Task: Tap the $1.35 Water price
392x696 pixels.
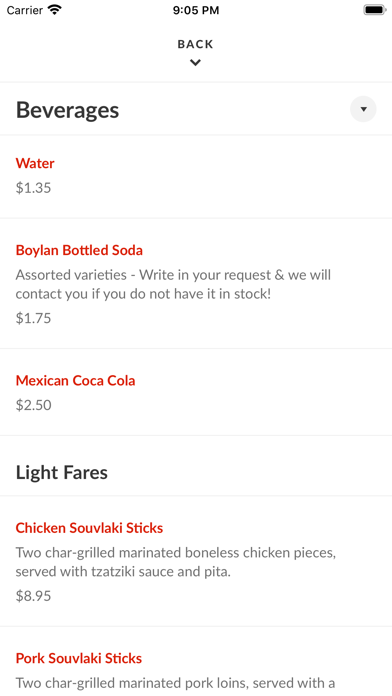Action: click(x=33, y=188)
